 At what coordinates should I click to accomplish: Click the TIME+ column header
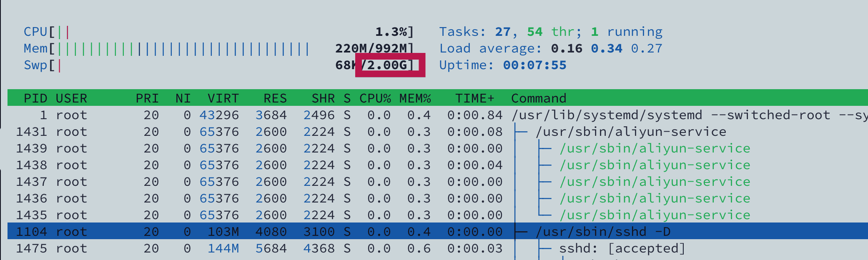tap(474, 98)
